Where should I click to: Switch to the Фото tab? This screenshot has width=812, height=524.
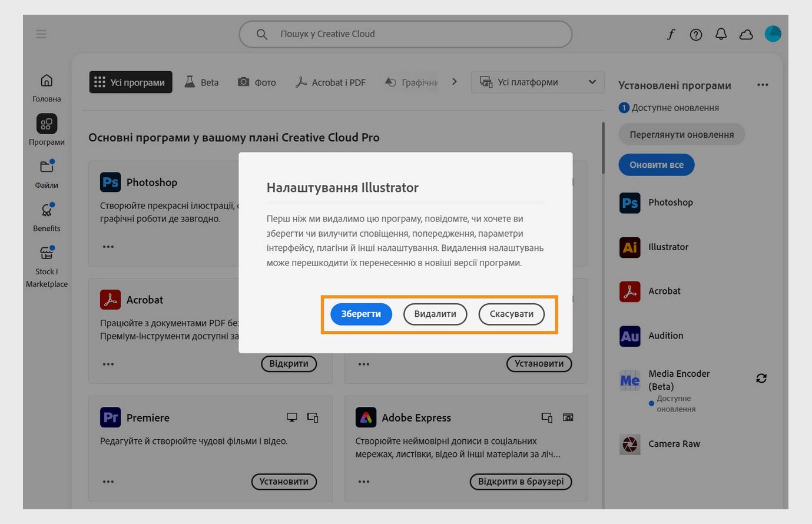257,82
